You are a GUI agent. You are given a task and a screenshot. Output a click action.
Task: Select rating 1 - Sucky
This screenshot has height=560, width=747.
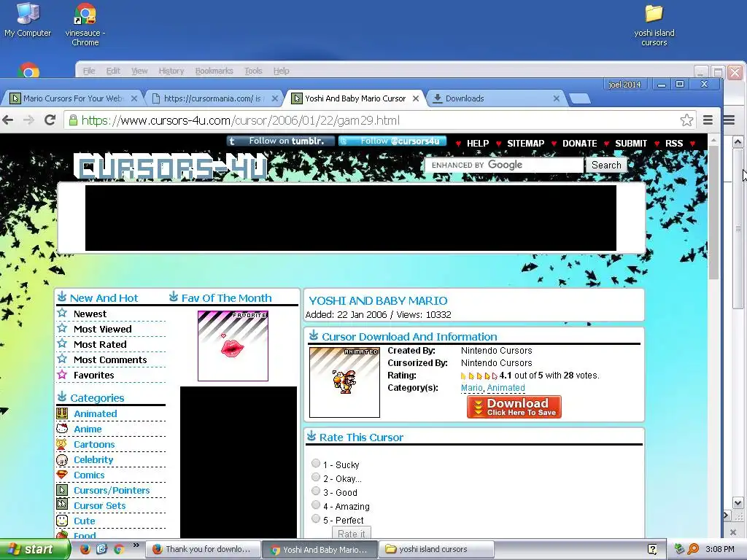(x=316, y=463)
